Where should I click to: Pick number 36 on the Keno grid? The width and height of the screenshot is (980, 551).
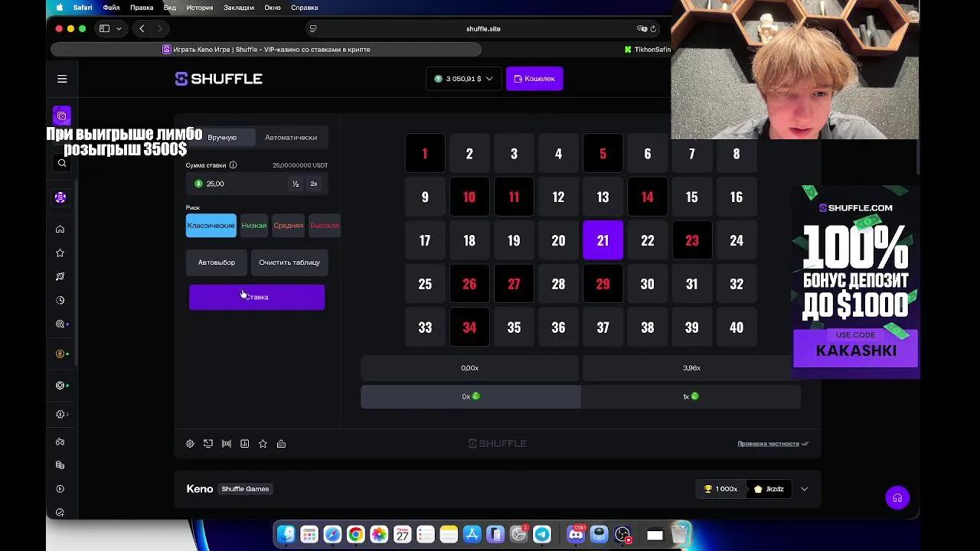[x=559, y=328]
